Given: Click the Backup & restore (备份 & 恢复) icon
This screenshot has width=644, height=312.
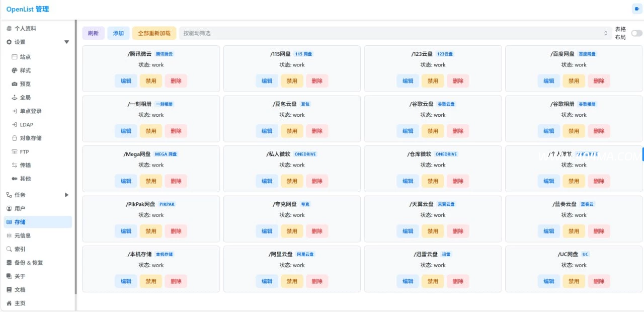Looking at the screenshot, I should [x=9, y=263].
